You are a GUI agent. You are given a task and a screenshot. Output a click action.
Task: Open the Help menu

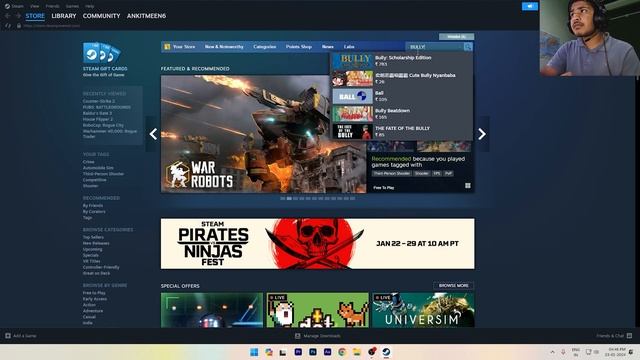click(90, 6)
